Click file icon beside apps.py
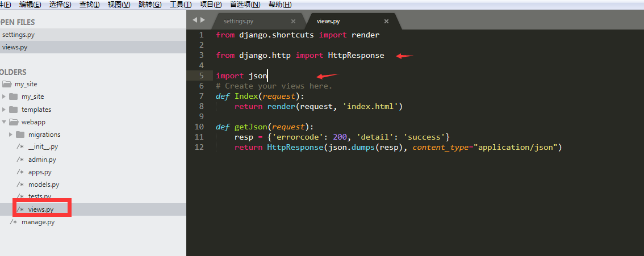Image resolution: width=644 pixels, height=256 pixels. click(20, 172)
